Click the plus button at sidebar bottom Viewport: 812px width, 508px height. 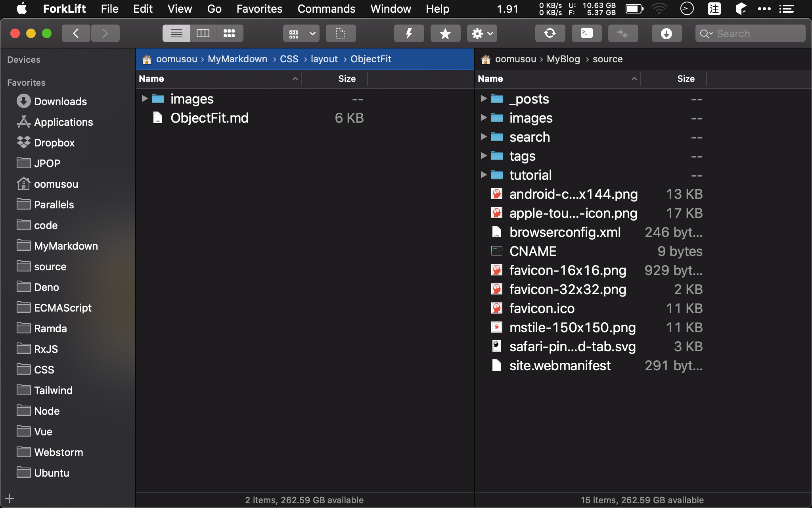pos(10,498)
